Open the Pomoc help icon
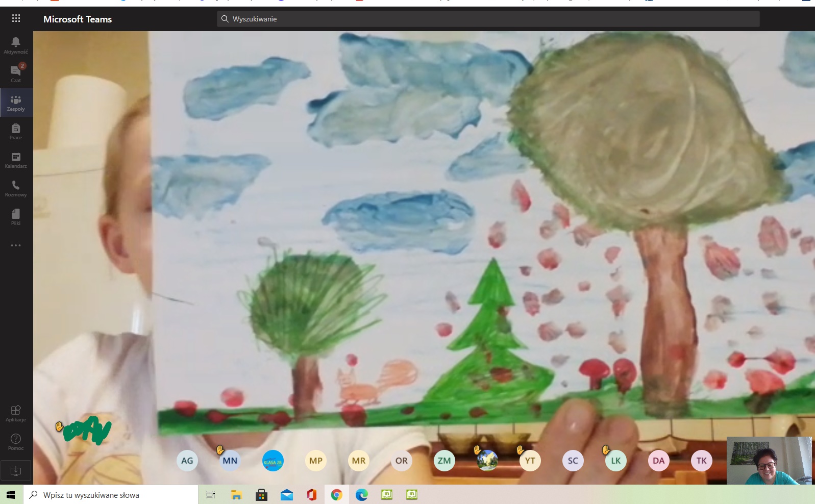This screenshot has width=815, height=504. (16, 442)
